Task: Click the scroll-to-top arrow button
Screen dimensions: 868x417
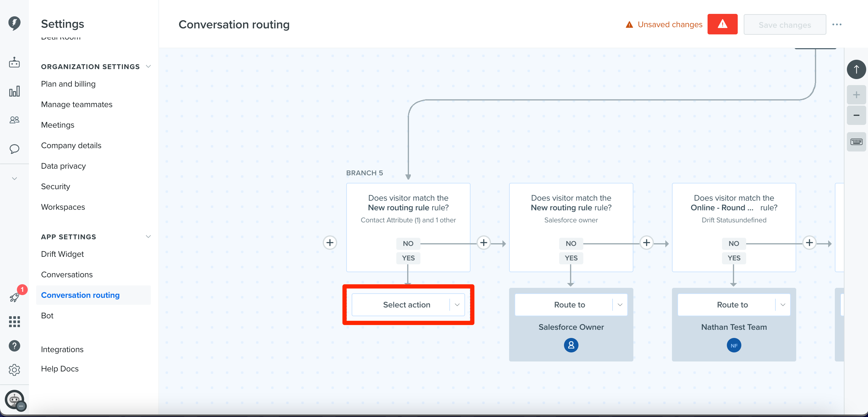Action: click(x=856, y=69)
